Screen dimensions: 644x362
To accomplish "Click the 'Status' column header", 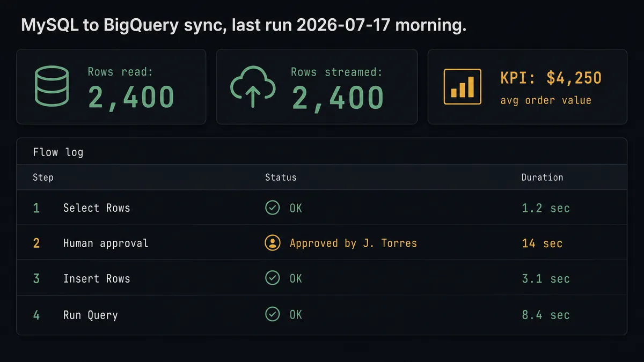I will pyautogui.click(x=281, y=178).
